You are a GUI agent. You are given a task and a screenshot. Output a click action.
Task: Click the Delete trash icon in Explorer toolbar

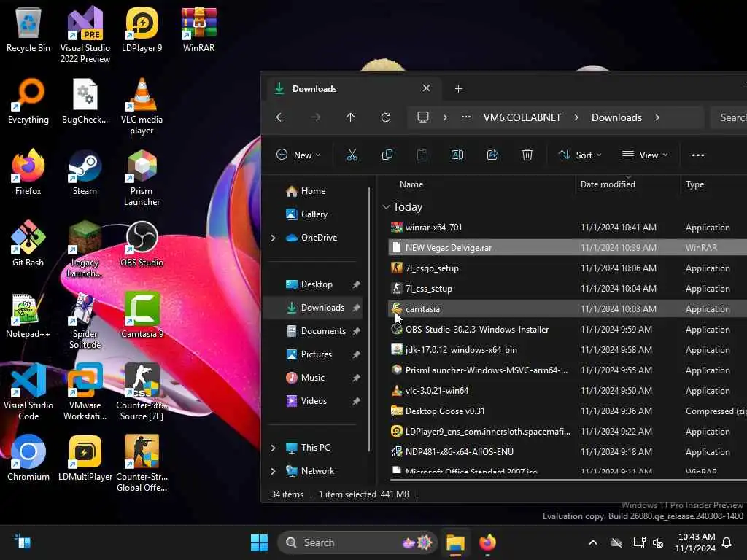(527, 155)
